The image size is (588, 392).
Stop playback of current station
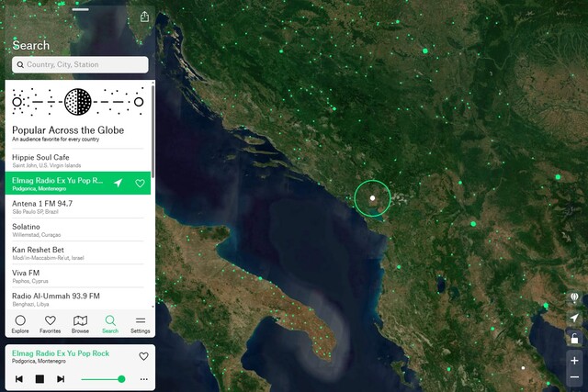[40, 379]
